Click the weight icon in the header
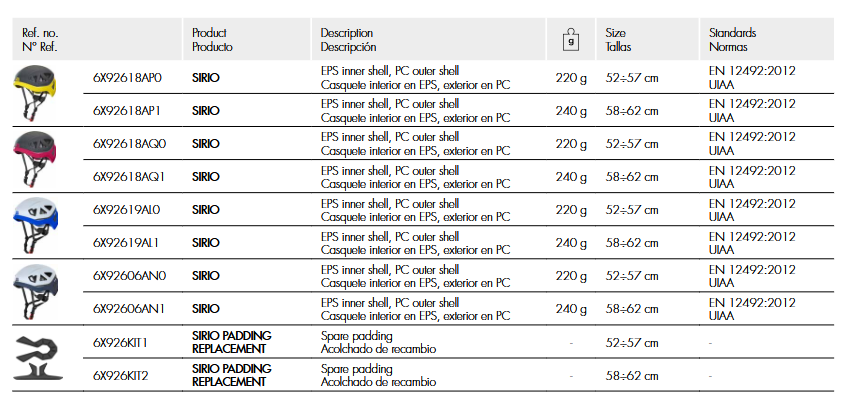The width and height of the screenshot is (855, 405). [570, 40]
